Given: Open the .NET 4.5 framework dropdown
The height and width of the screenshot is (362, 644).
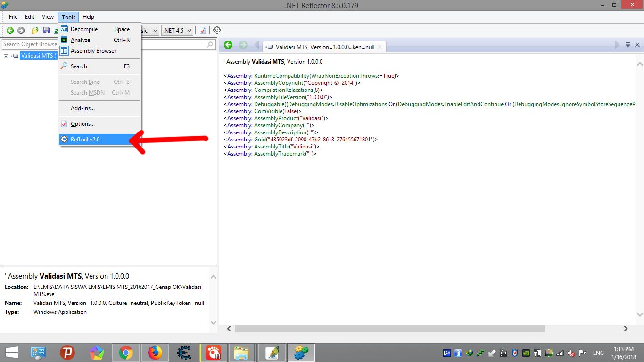Looking at the screenshot, I should pos(177,30).
